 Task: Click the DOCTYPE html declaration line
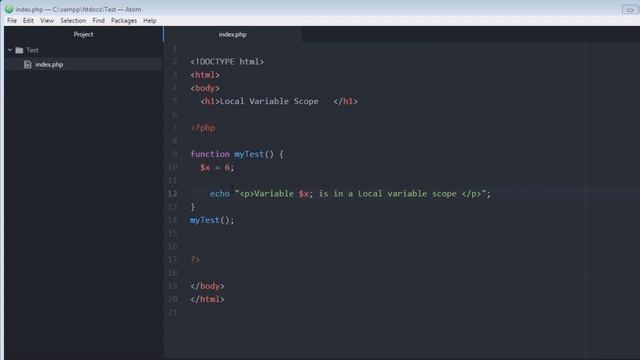227,62
